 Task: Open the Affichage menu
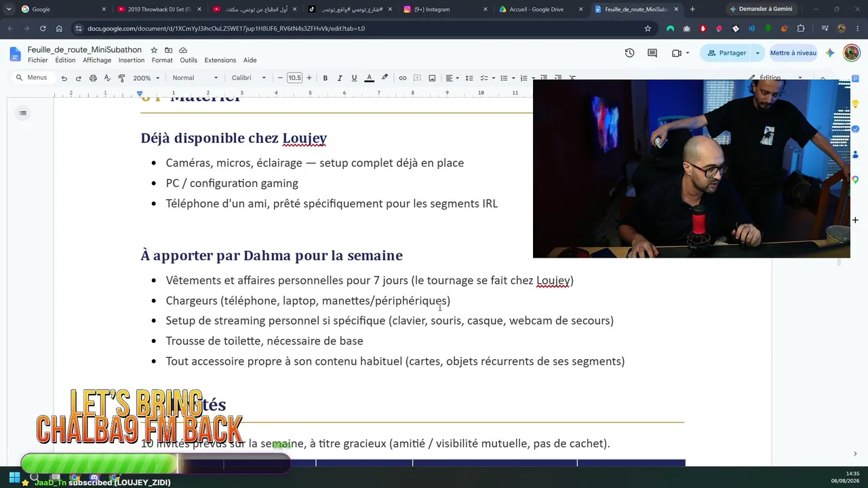tap(97, 60)
